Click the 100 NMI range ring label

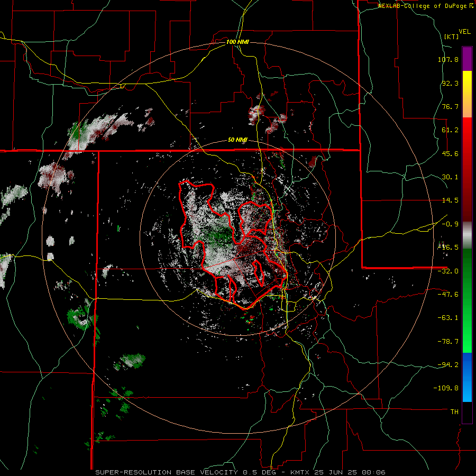coord(237,42)
